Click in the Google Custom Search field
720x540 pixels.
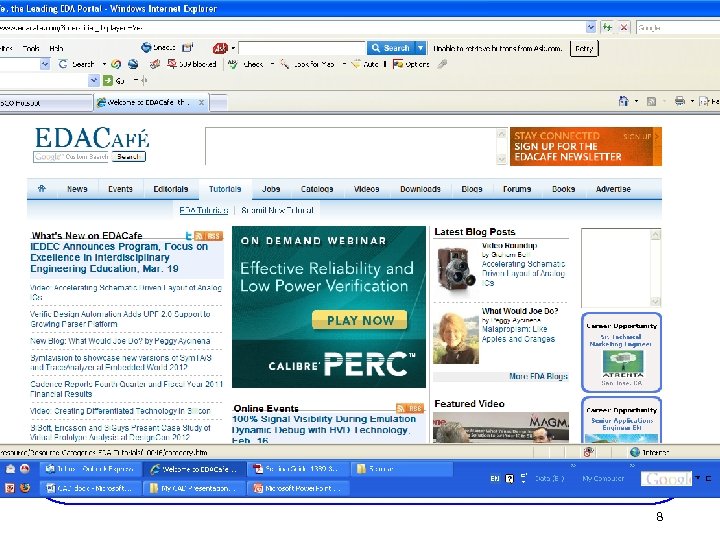tap(72, 157)
